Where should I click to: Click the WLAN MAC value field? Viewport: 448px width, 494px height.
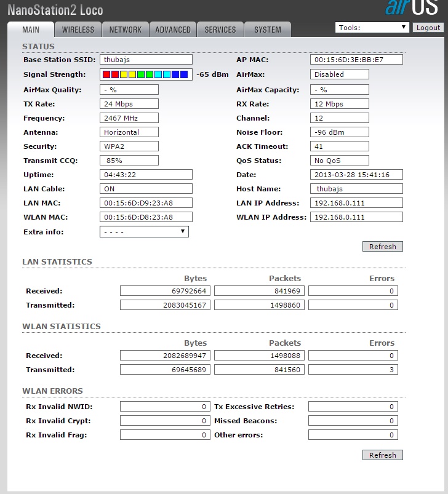coord(146,217)
